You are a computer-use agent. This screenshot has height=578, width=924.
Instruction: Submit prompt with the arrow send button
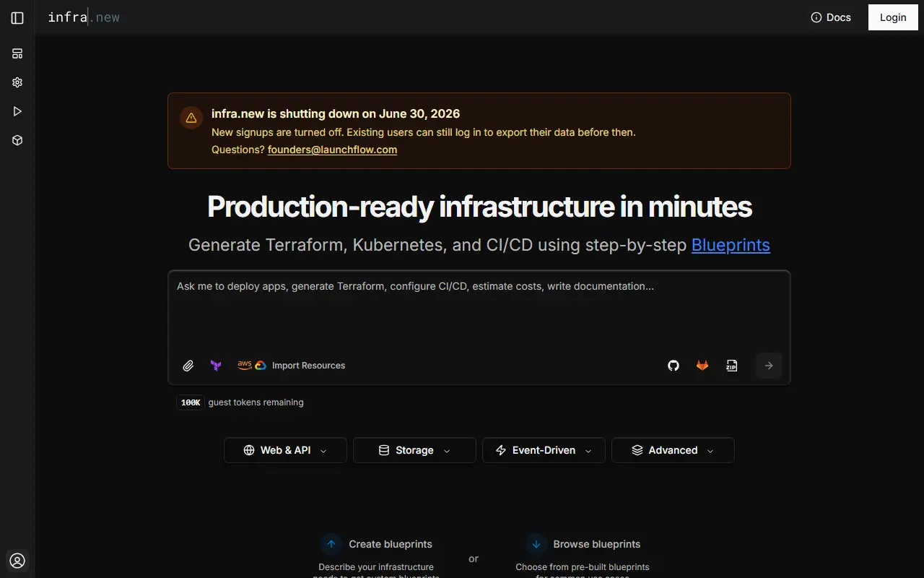769,366
